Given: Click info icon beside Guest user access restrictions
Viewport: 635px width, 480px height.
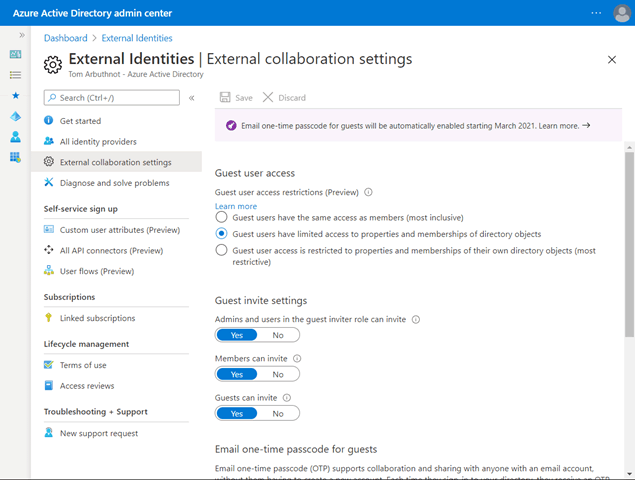Looking at the screenshot, I should 368,193.
